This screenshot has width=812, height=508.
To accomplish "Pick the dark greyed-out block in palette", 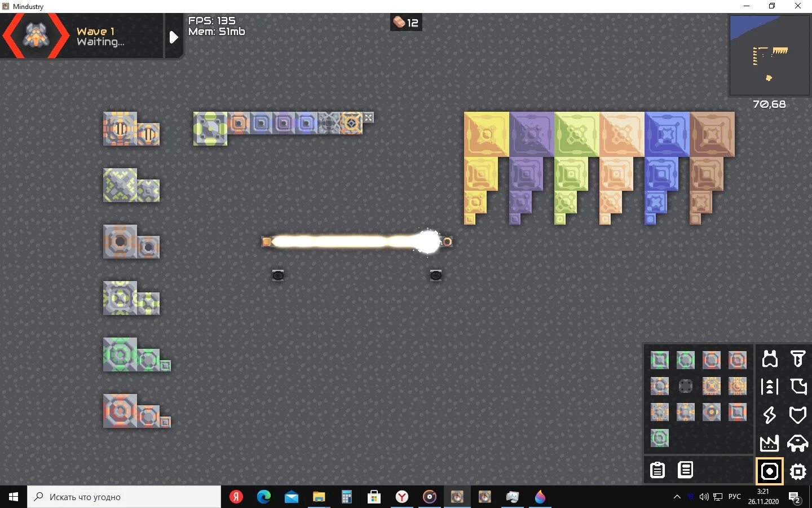I will click(x=685, y=386).
